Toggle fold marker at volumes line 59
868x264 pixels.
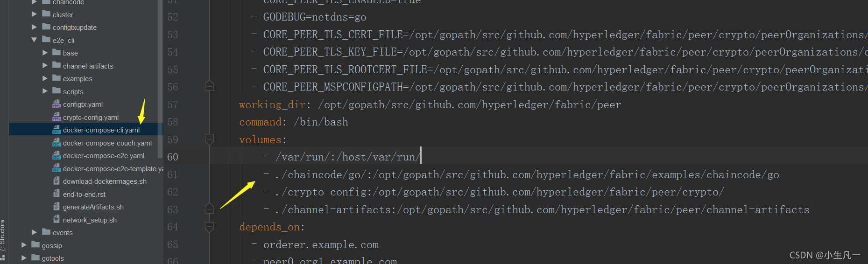pos(210,139)
